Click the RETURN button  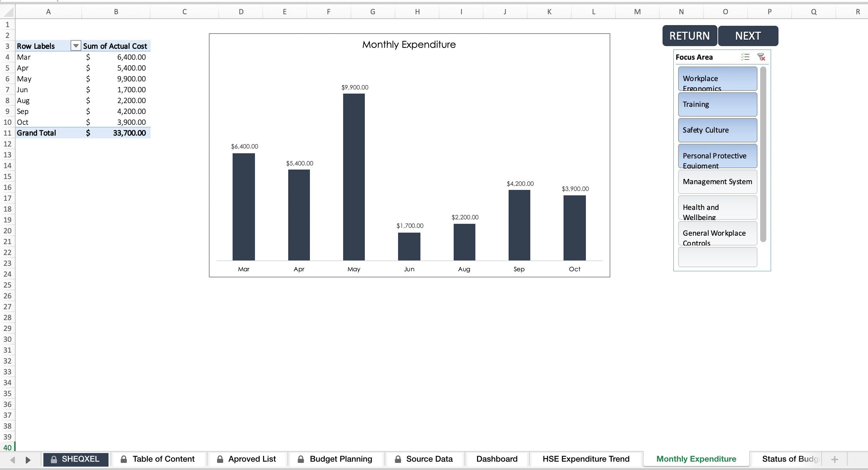tap(689, 36)
